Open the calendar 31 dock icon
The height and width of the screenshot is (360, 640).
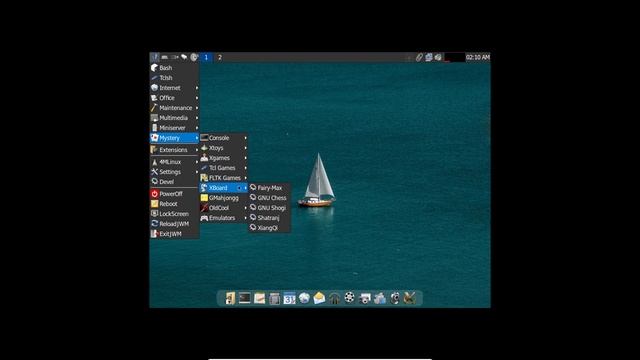[289, 298]
